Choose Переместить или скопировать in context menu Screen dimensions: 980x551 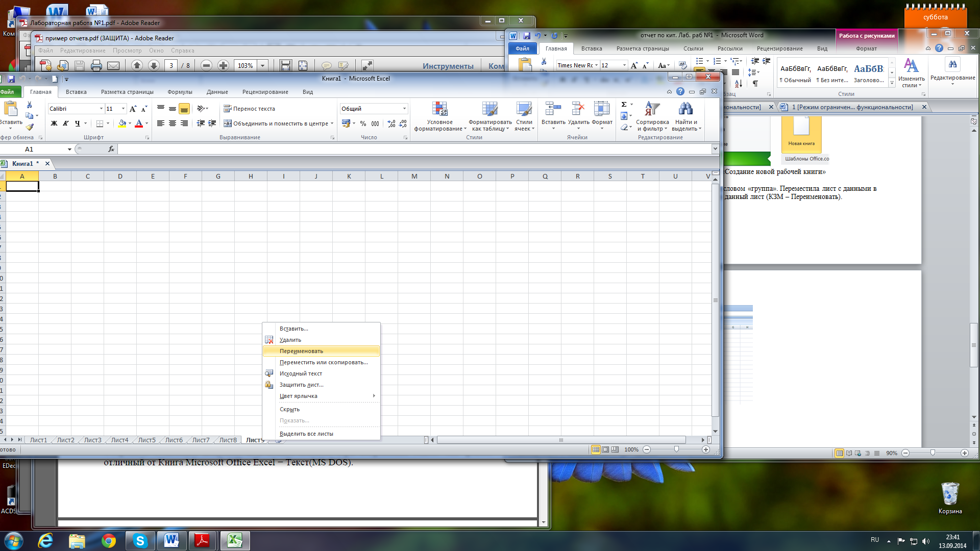(321, 362)
